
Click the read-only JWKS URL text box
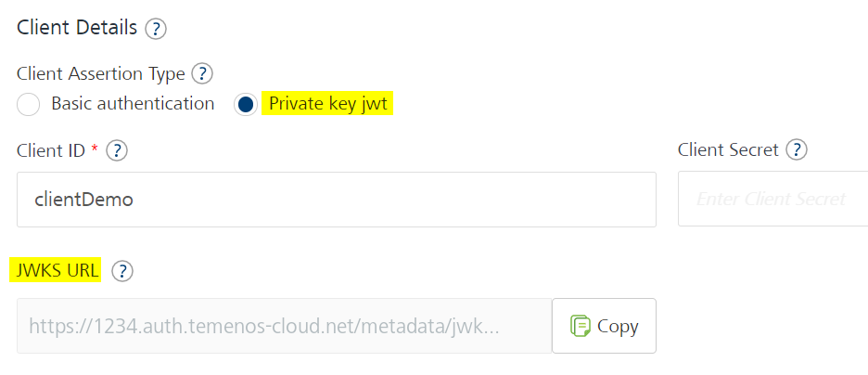285,326
